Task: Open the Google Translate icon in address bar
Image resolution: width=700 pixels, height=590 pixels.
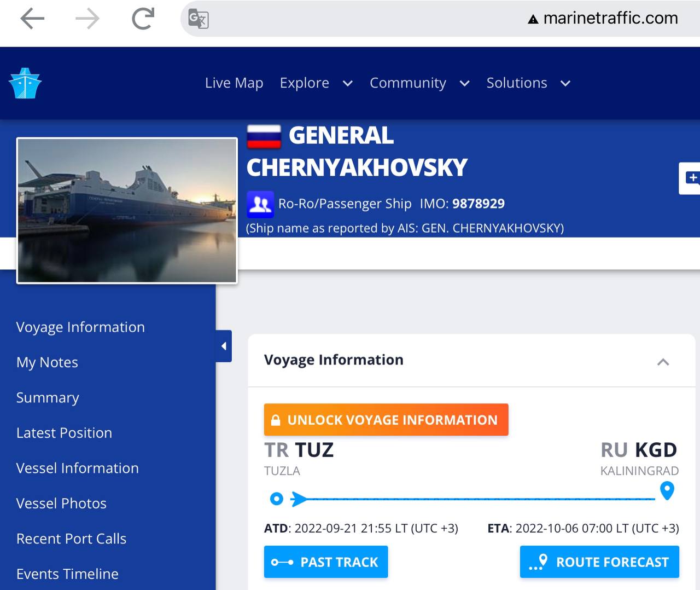Action: (x=198, y=19)
